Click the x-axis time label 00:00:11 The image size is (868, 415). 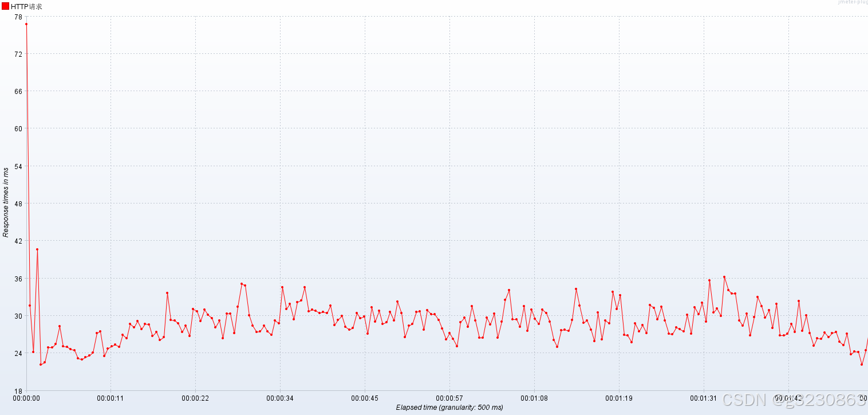tap(111, 398)
